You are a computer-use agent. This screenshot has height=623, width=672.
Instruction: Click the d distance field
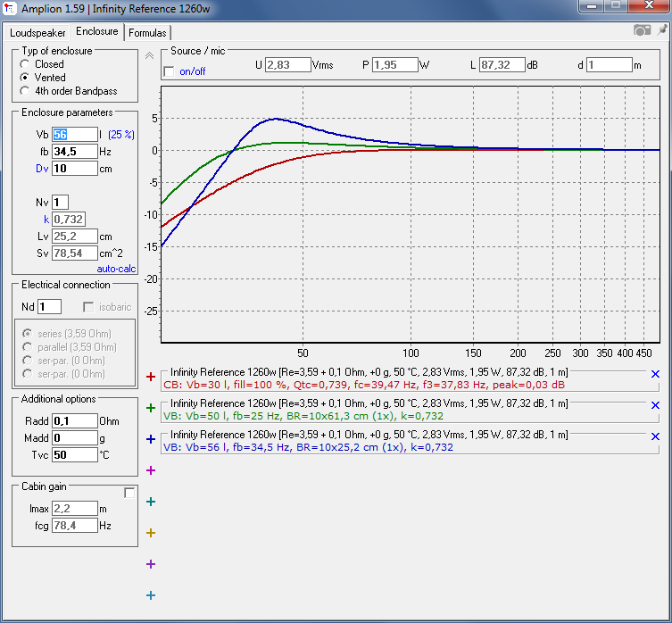click(x=609, y=65)
